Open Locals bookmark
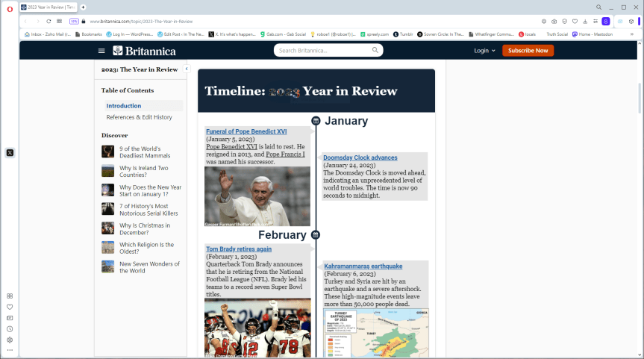This screenshot has width=644, height=359. point(527,34)
